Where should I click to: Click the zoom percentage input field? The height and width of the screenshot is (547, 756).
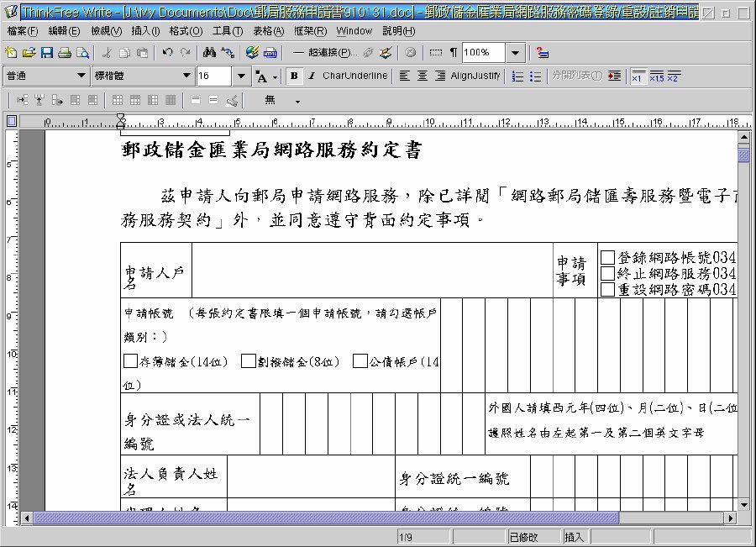pos(484,53)
